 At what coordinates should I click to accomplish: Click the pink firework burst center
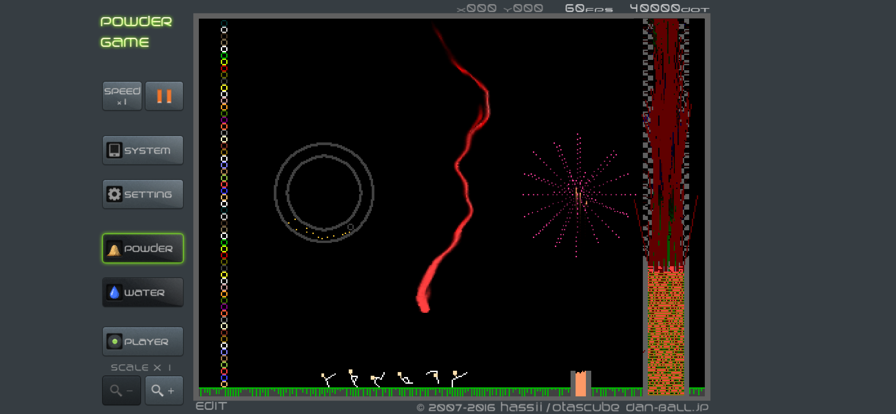click(578, 195)
